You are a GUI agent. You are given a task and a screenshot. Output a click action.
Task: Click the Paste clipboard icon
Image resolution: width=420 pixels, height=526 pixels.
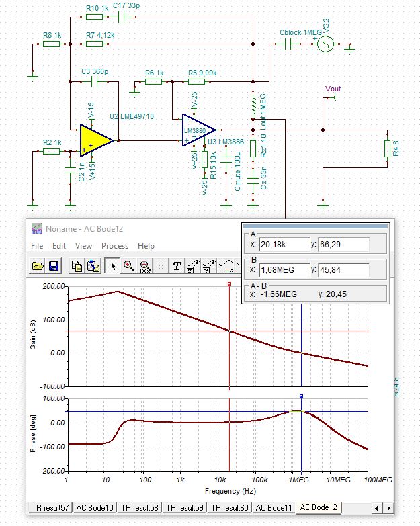(92, 266)
